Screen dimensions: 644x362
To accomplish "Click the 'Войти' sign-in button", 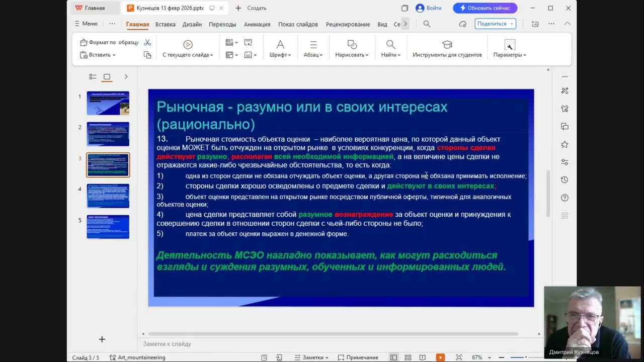I will (x=429, y=8).
